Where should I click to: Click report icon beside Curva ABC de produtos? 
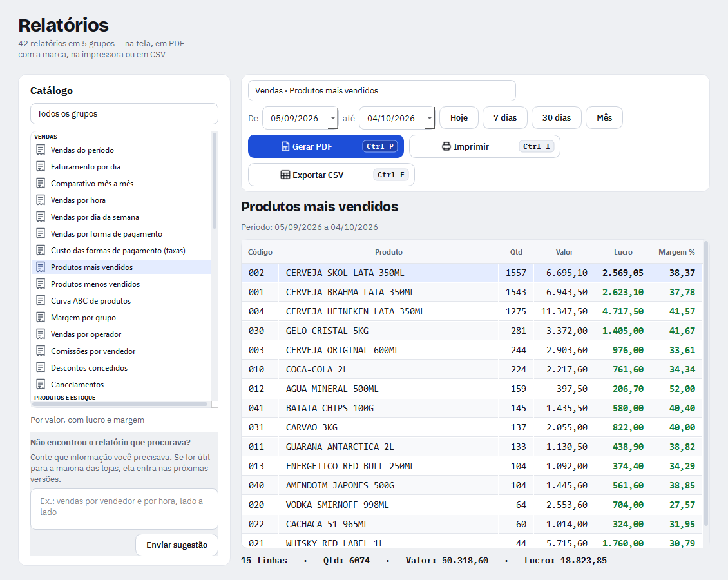[41, 300]
